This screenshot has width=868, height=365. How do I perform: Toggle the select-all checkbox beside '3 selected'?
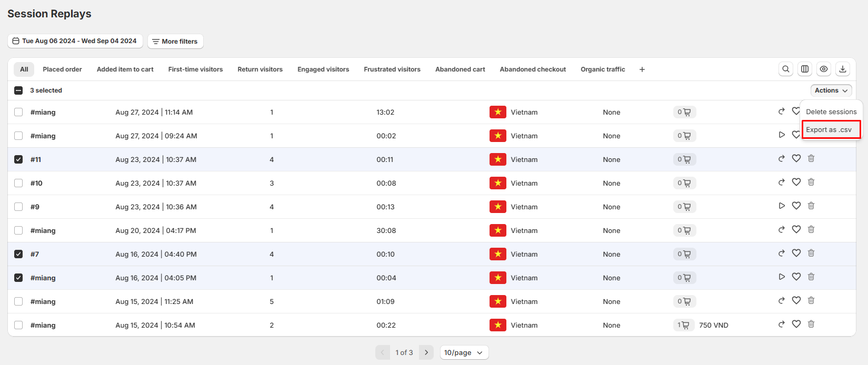pyautogui.click(x=18, y=90)
